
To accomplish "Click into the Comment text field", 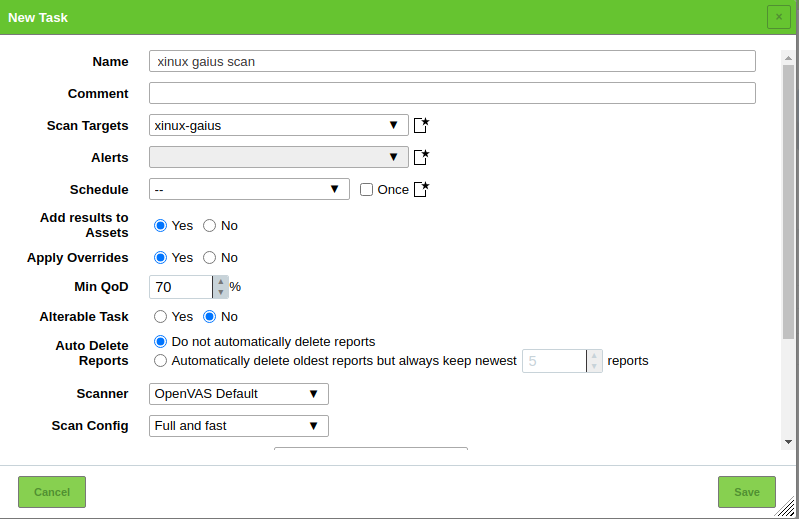I will pyautogui.click(x=451, y=93).
